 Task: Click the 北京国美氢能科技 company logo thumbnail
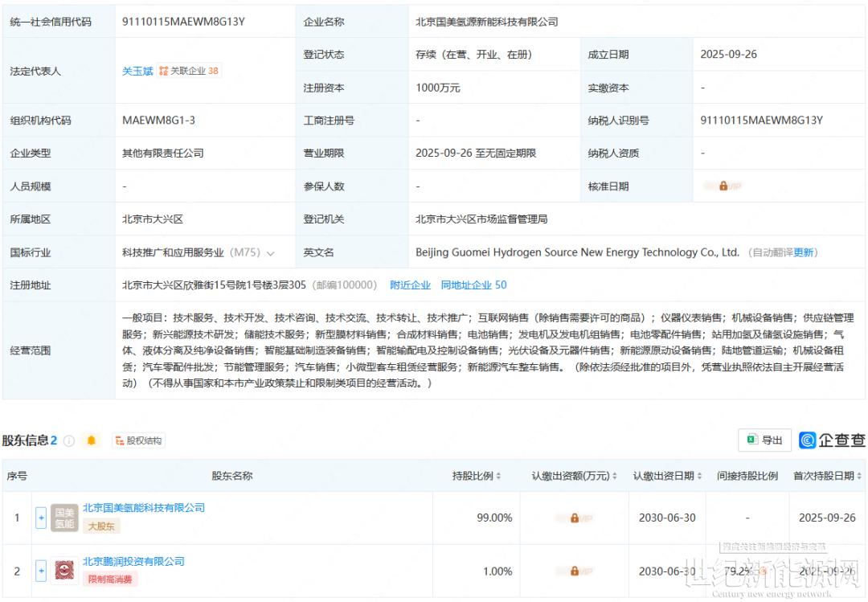click(64, 518)
